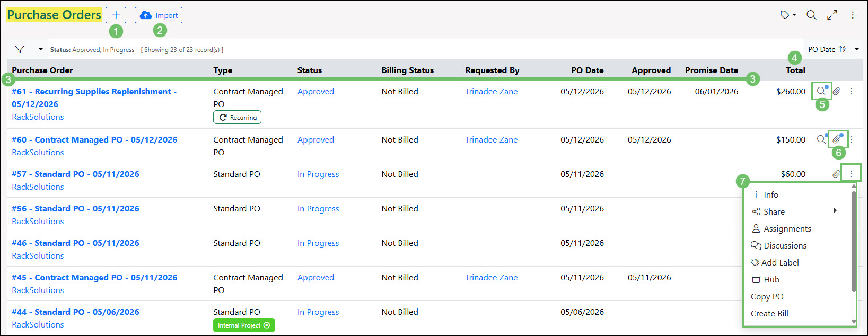Click the filter funnel icon
This screenshot has width=868, height=336.
tap(20, 49)
